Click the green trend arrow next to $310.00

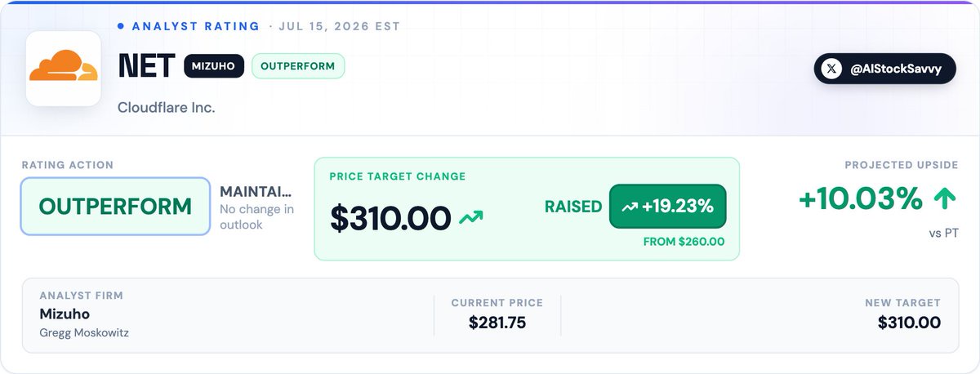[471, 218]
